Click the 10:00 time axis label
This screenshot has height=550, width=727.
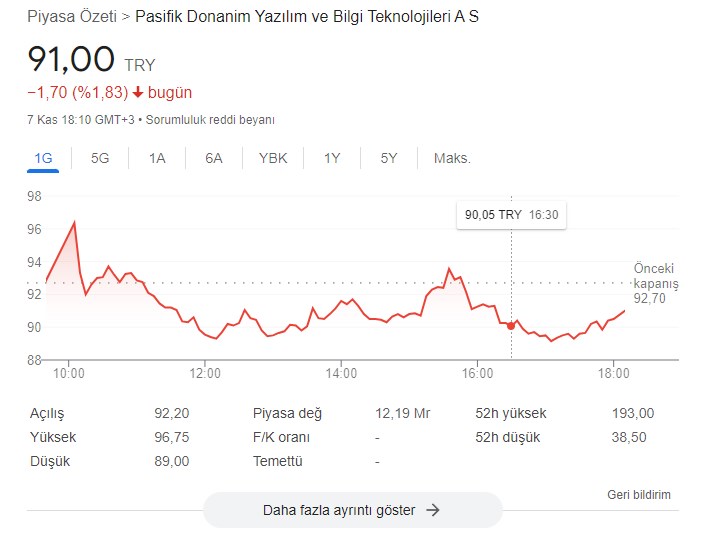point(69,373)
